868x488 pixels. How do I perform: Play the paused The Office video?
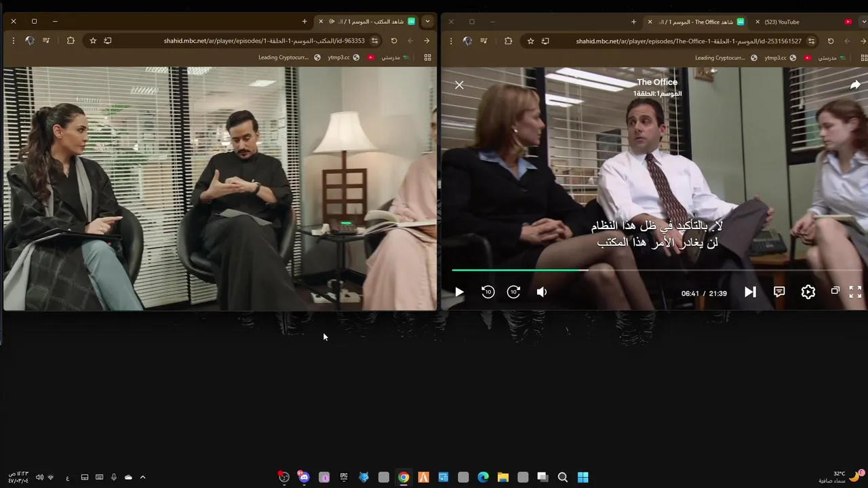click(459, 292)
